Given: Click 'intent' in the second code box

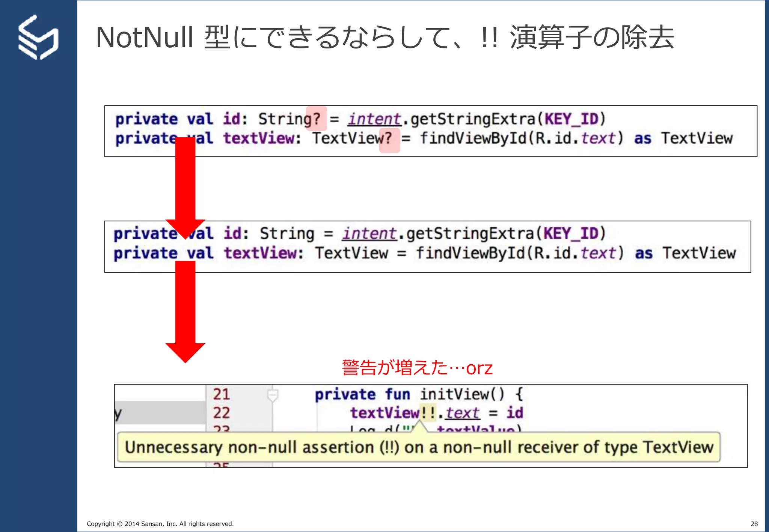Looking at the screenshot, I should point(369,234).
